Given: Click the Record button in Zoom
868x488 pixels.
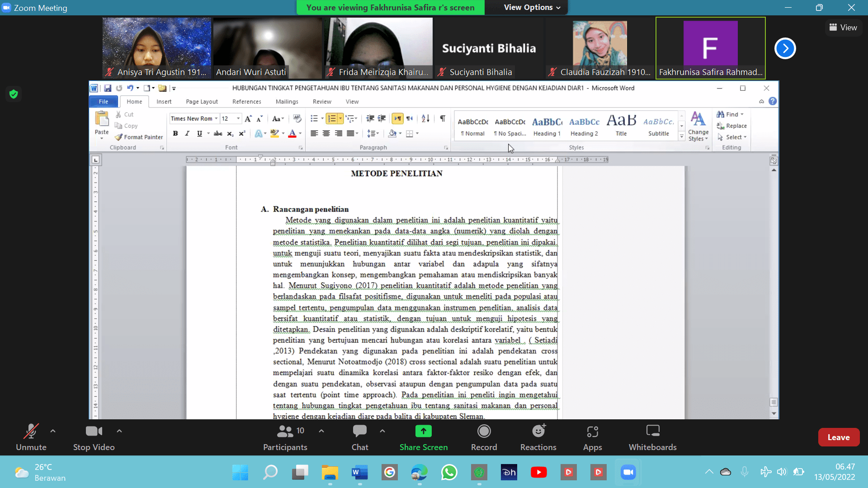Looking at the screenshot, I should click(x=484, y=437).
